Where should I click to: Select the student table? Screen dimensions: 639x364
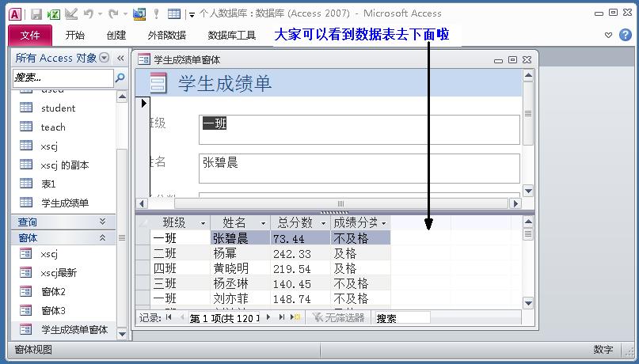[x=59, y=108]
